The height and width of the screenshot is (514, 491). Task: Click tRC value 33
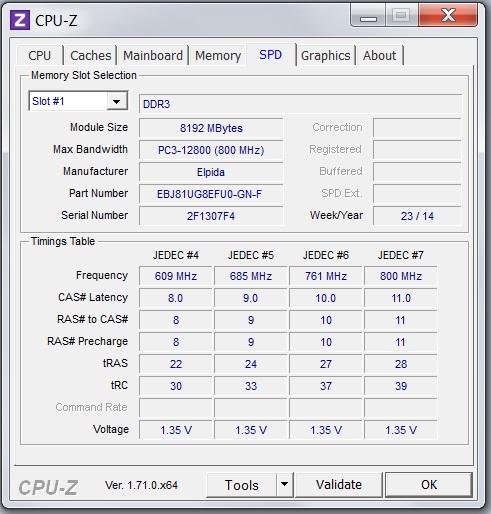tap(251, 386)
